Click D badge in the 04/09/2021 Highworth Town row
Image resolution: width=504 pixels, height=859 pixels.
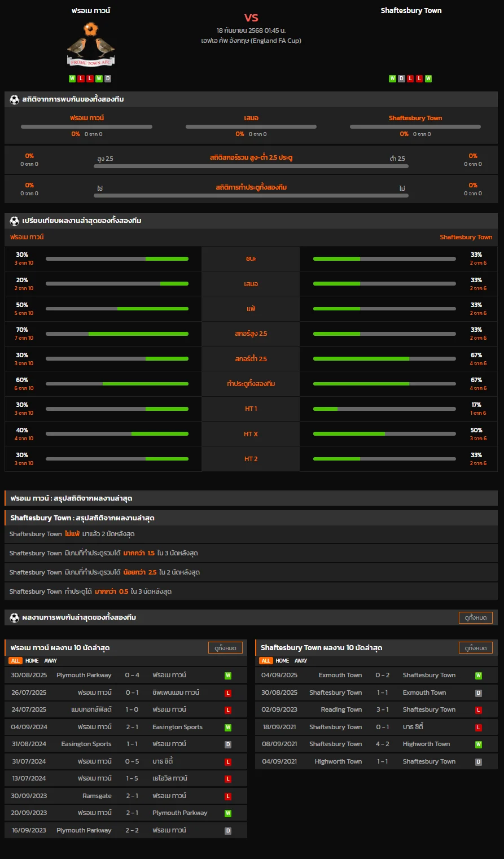[x=479, y=762]
